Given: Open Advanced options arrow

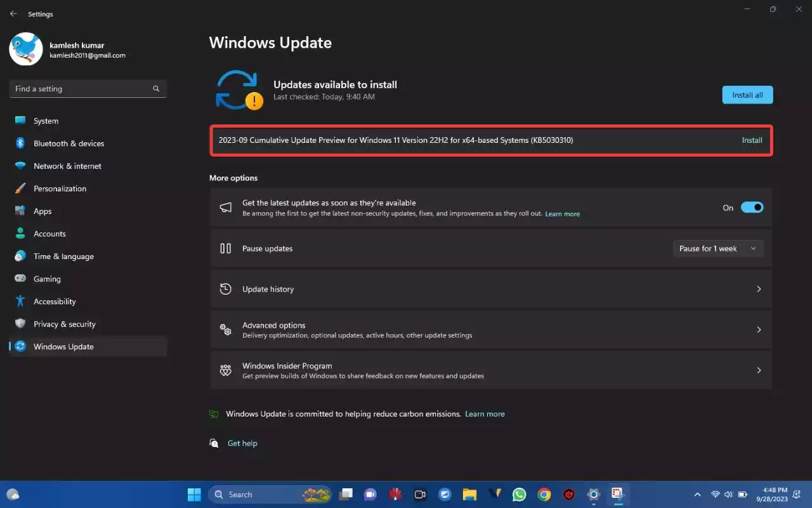Looking at the screenshot, I should pos(759,330).
